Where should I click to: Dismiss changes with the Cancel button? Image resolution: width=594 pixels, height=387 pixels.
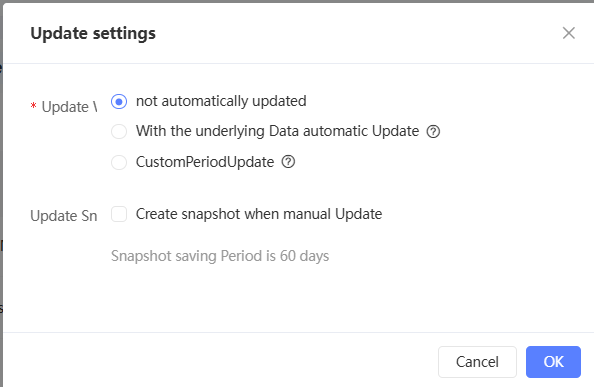coord(477,362)
